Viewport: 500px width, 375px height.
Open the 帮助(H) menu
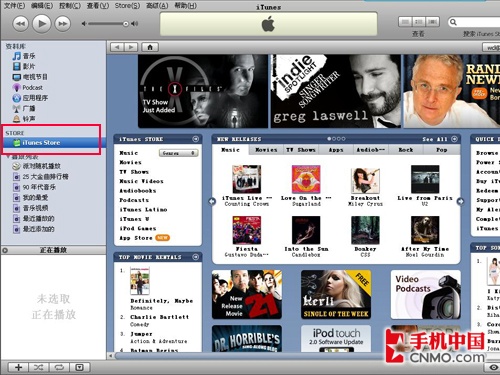(x=186, y=6)
